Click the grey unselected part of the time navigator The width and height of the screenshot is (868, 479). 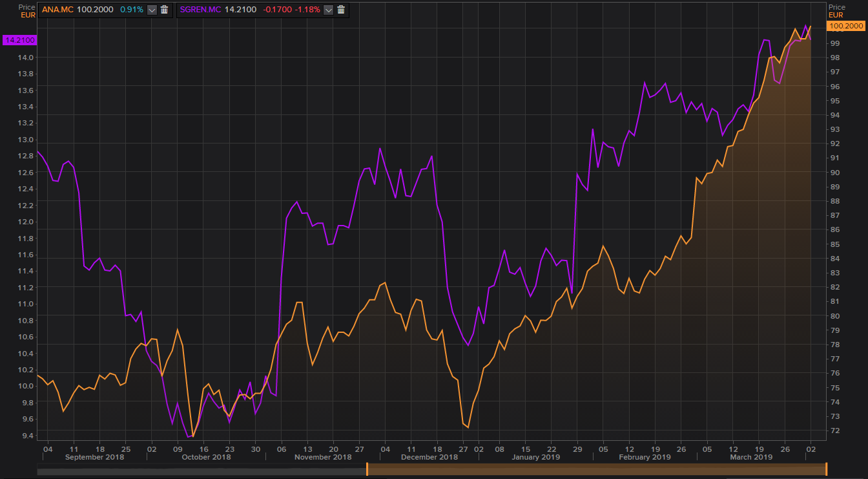coord(201,469)
